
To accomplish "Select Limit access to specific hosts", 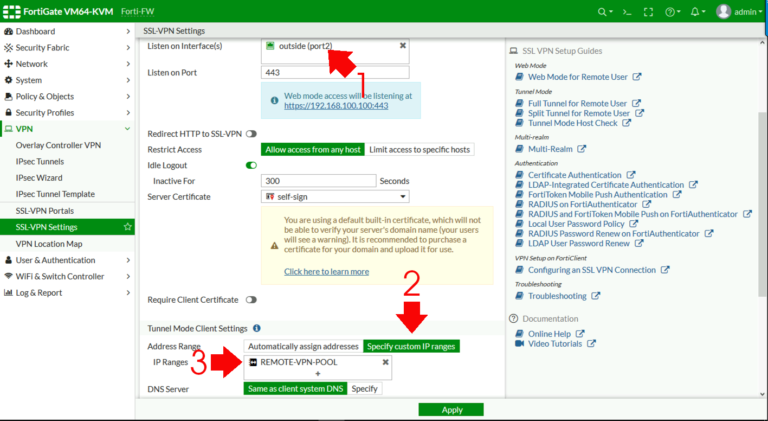I will pyautogui.click(x=419, y=150).
